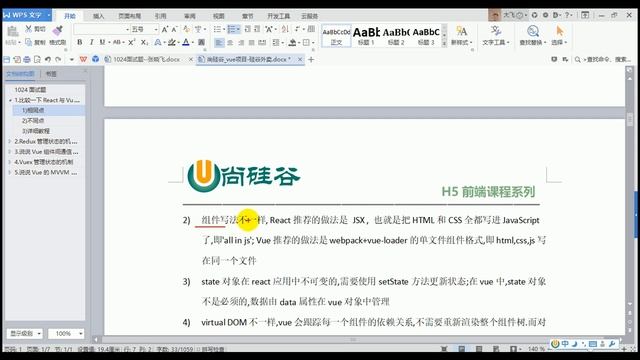Click the 选择 arrow tool

559,36
